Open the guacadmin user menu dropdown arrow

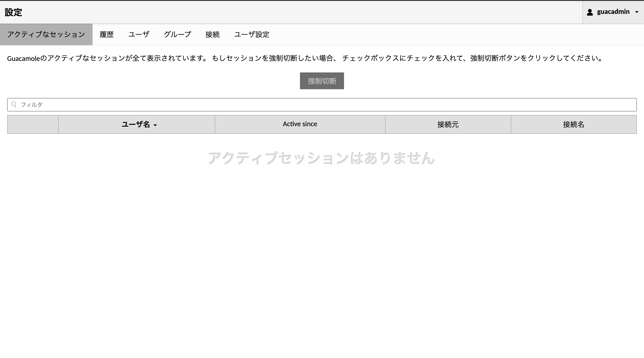point(636,12)
